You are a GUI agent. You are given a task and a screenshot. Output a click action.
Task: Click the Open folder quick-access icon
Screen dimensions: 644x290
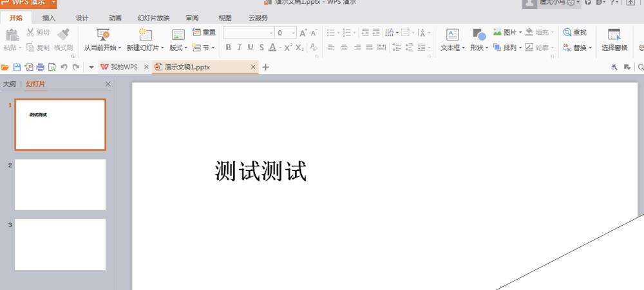pos(5,68)
